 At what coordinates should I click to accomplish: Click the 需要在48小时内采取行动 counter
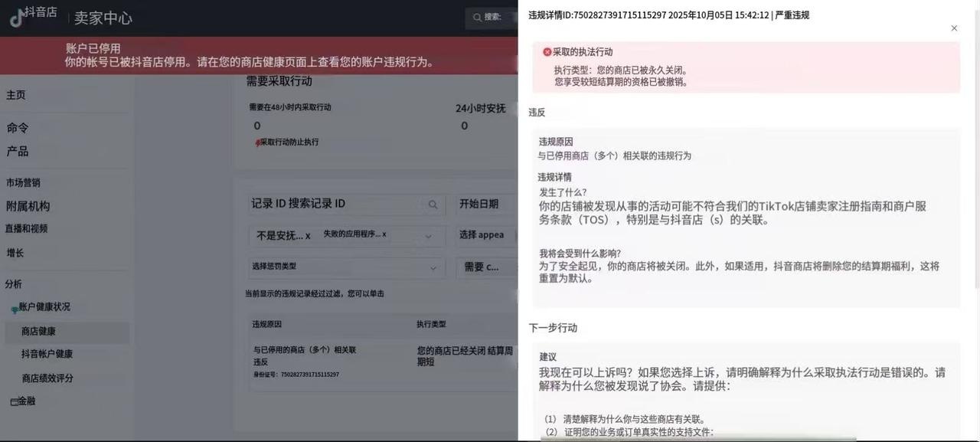(290, 107)
